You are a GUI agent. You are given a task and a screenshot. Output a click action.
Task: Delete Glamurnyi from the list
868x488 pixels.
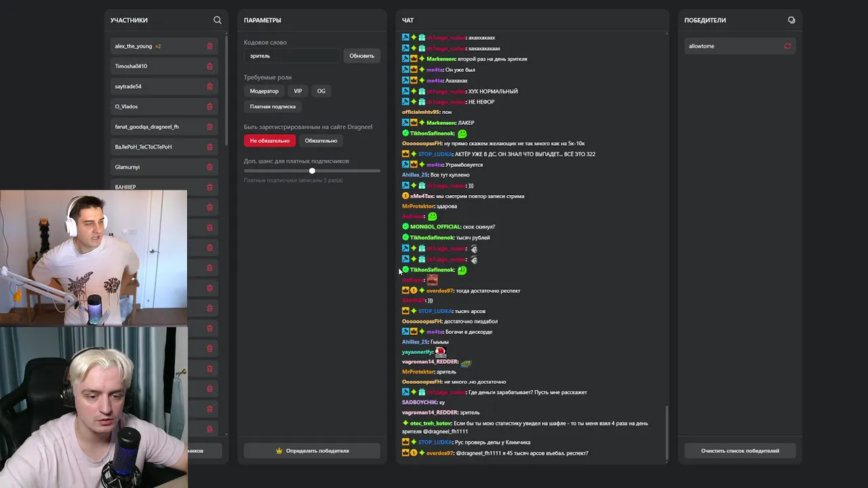(x=210, y=167)
